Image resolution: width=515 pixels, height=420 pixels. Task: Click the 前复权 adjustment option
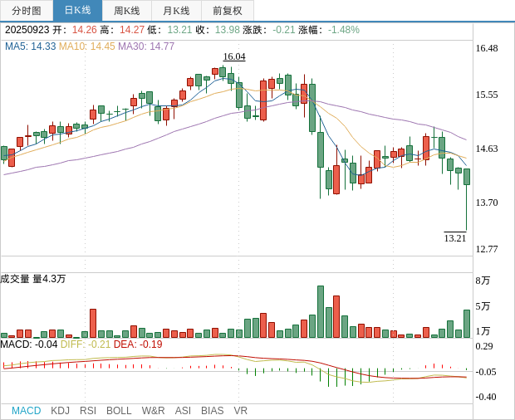coord(228,11)
